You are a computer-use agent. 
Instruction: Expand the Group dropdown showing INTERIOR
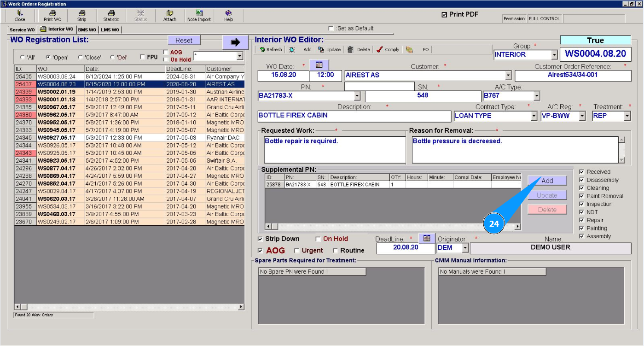[x=554, y=55]
